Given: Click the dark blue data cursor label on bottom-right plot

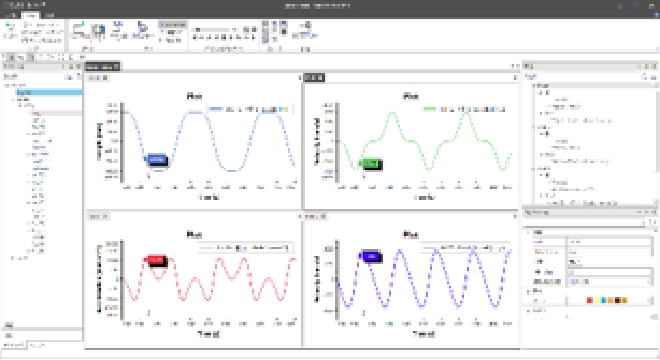Looking at the screenshot, I should tap(371, 256).
